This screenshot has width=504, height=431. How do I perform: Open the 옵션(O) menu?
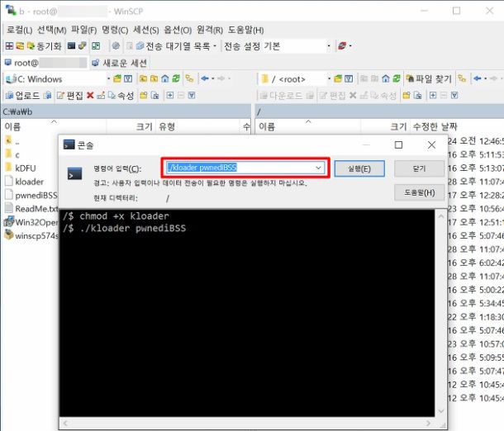point(178,30)
